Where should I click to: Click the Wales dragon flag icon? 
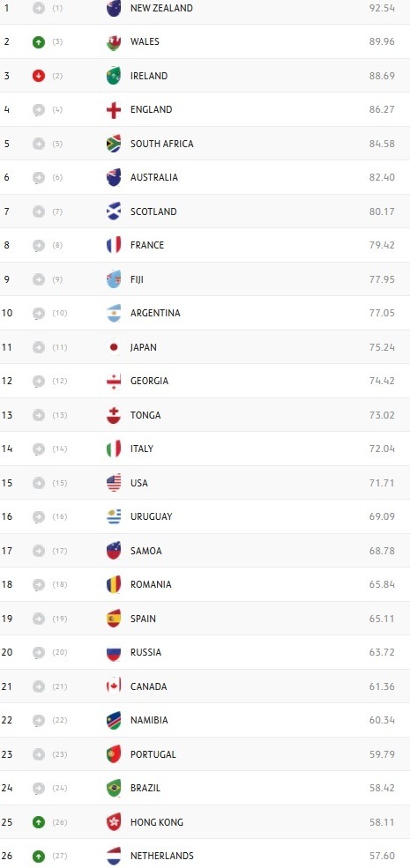(114, 42)
